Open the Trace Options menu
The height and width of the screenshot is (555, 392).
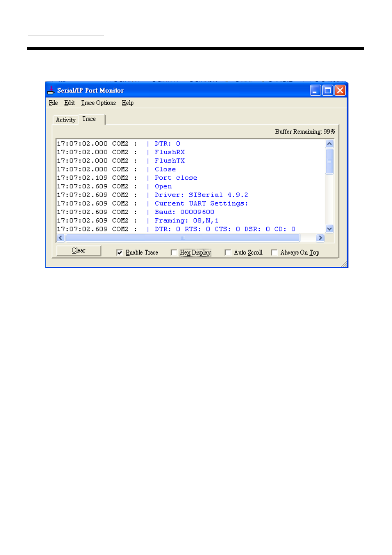pos(98,103)
